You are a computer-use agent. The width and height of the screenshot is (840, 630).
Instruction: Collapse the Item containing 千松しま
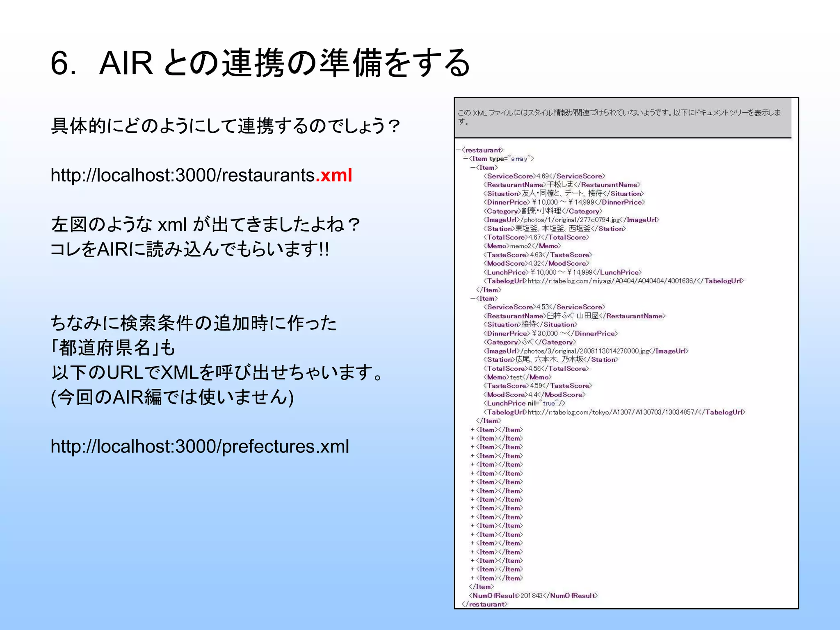click(473, 167)
